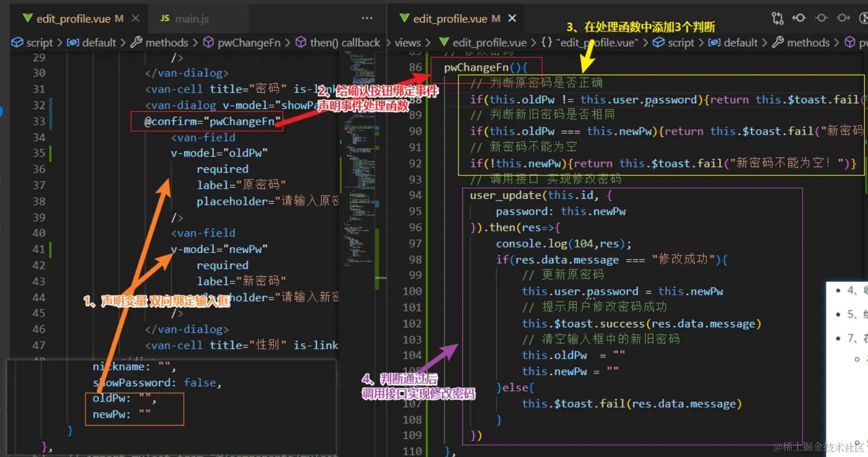The height and width of the screenshot is (457, 868).
Task: Click the JS file icon on main.js tab
Action: point(165,19)
